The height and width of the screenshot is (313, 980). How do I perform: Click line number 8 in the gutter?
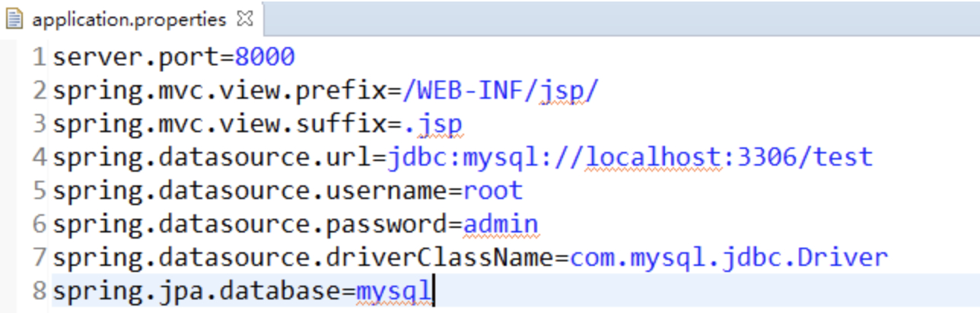pos(39,292)
